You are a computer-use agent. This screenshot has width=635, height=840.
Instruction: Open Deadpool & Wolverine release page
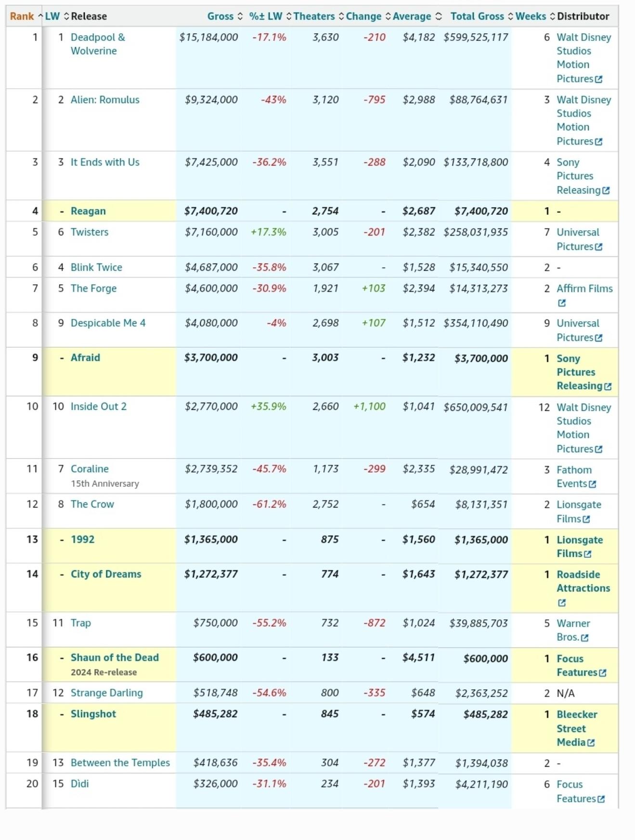[98, 44]
